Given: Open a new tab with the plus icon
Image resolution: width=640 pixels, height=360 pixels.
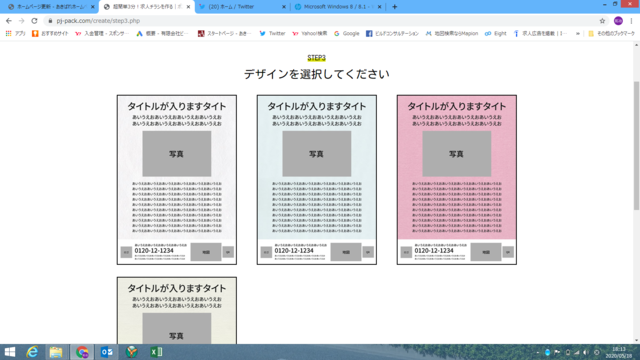Looking at the screenshot, I should 394,7.
